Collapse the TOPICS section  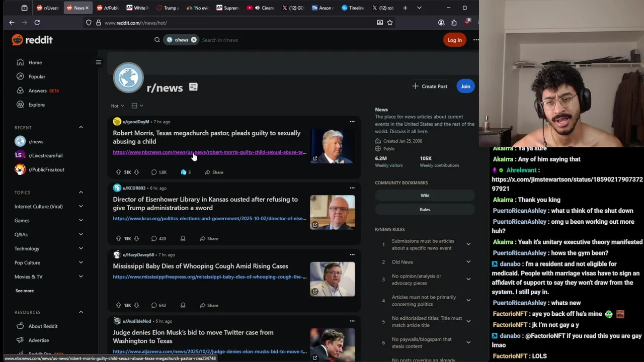81,193
